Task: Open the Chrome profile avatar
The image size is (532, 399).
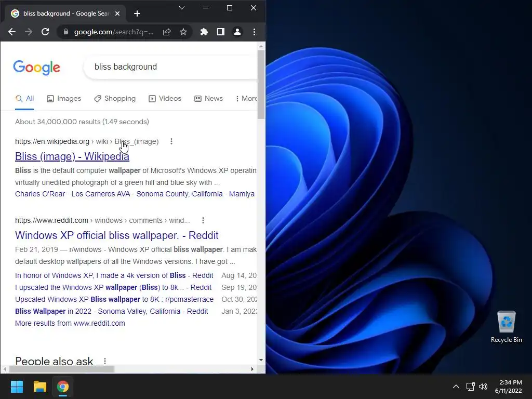Action: [237, 32]
